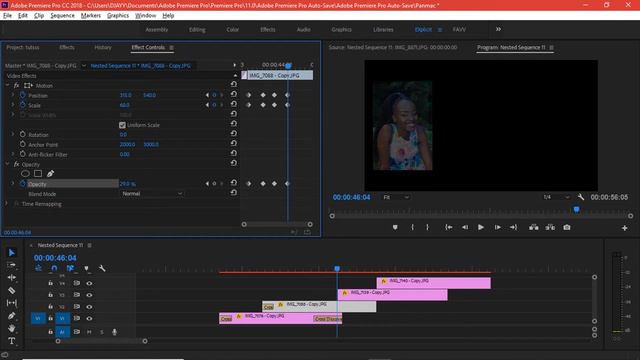Select the Razor tool

click(11, 290)
